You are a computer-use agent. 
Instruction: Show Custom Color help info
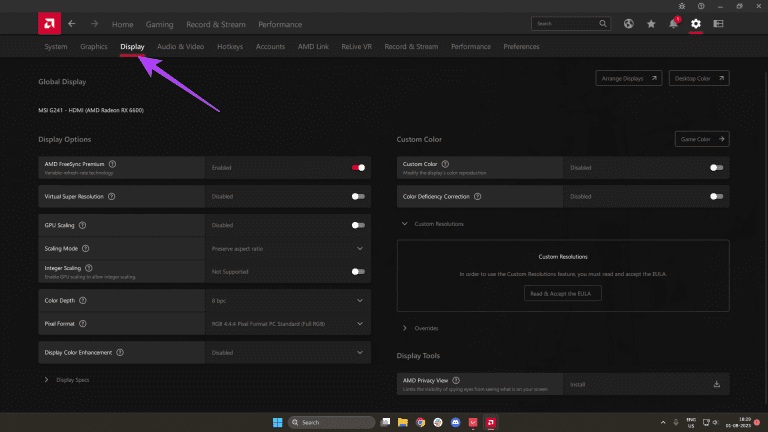445,164
